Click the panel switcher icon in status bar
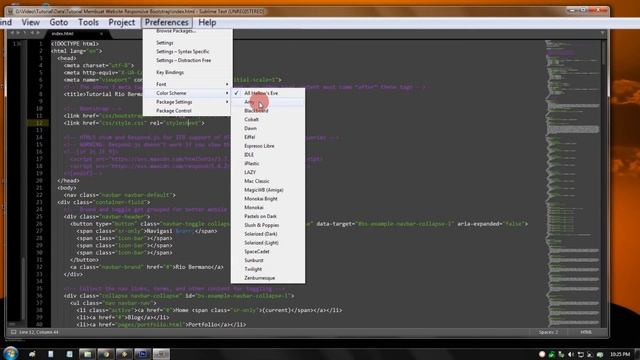This screenshot has width=640, height=360. click(x=13, y=332)
